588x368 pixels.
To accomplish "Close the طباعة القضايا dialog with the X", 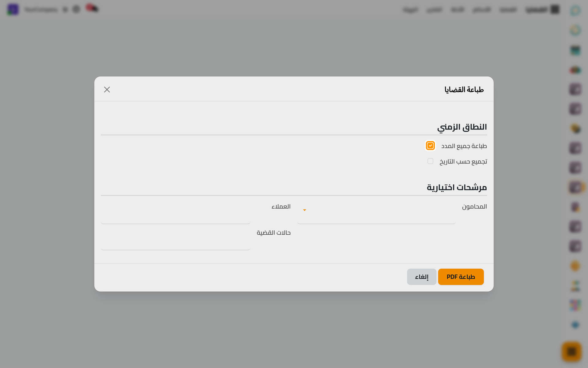I will (107, 90).
